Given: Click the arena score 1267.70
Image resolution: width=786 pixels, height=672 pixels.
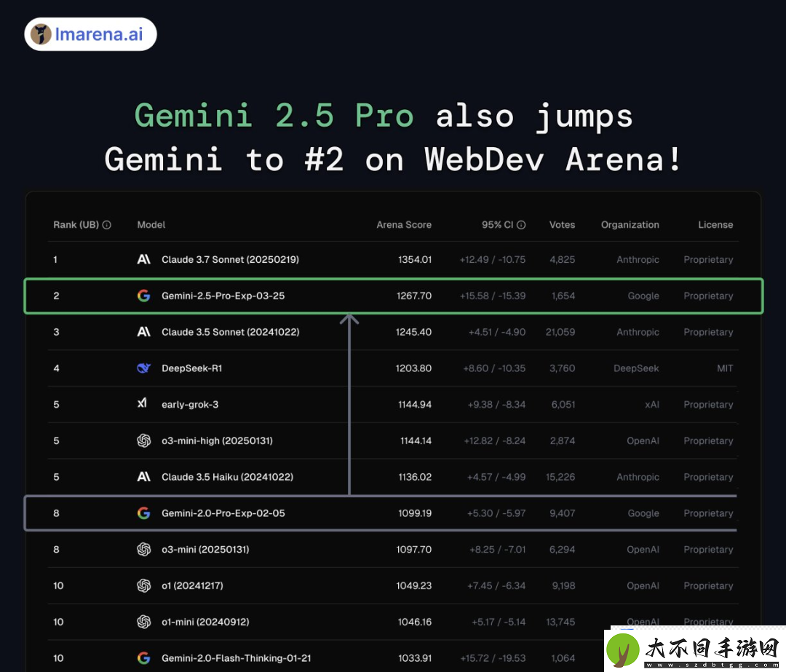Looking at the screenshot, I should coord(414,296).
